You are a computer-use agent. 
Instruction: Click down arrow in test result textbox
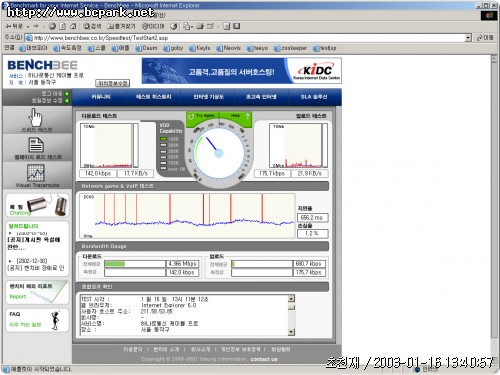pyautogui.click(x=291, y=332)
